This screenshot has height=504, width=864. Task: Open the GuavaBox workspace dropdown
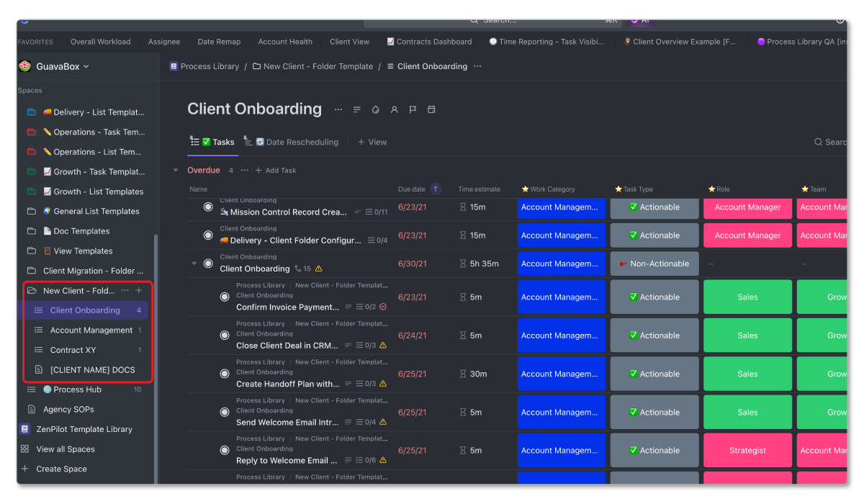point(60,66)
